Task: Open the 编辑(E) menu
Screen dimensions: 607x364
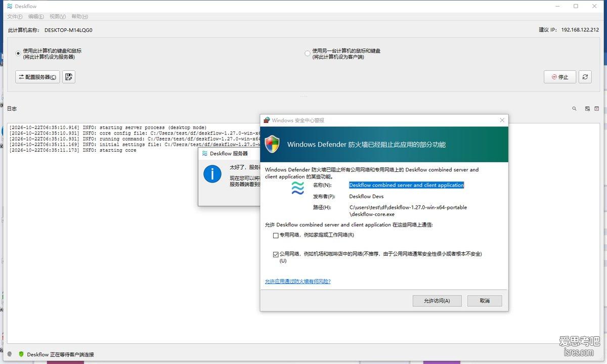Action: [36, 17]
